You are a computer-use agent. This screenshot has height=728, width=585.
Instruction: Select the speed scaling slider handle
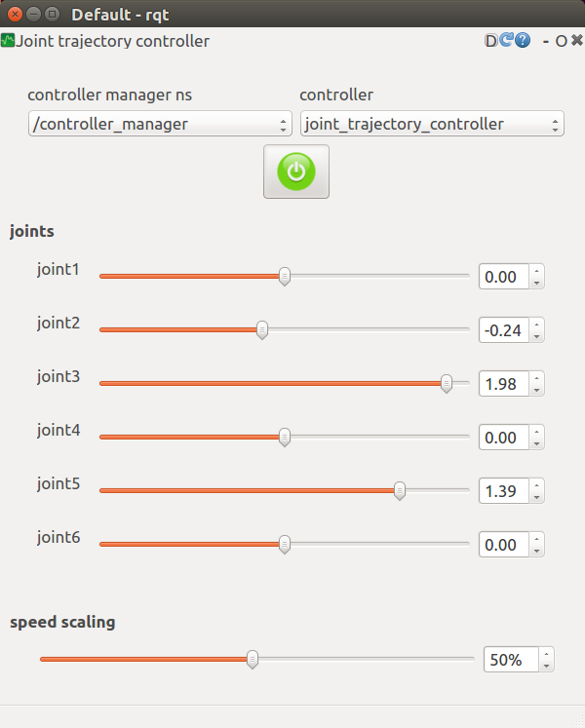253,660
